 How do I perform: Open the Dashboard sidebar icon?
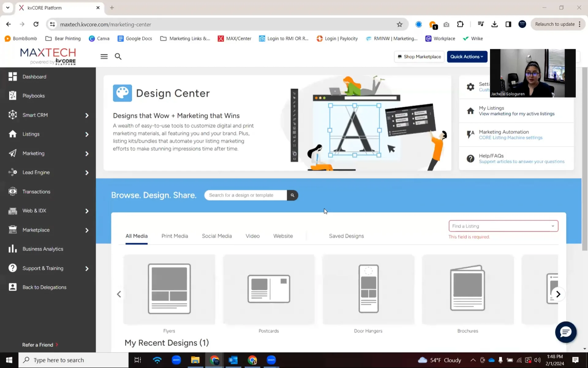(x=13, y=77)
